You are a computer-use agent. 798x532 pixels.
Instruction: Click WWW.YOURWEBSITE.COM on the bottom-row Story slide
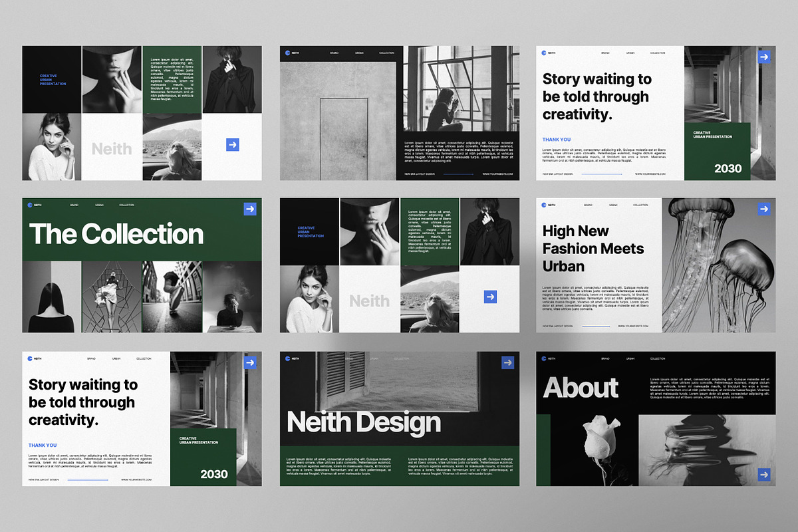click(136, 479)
